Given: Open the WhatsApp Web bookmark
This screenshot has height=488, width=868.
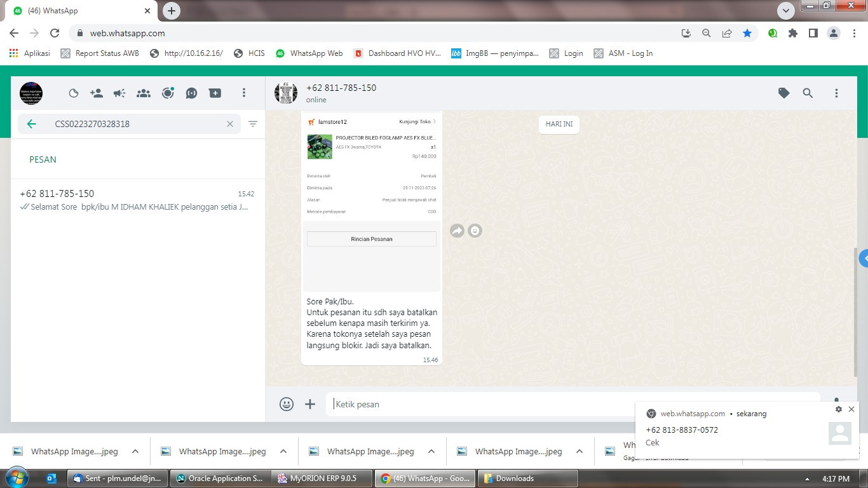Looking at the screenshot, I should click(309, 53).
